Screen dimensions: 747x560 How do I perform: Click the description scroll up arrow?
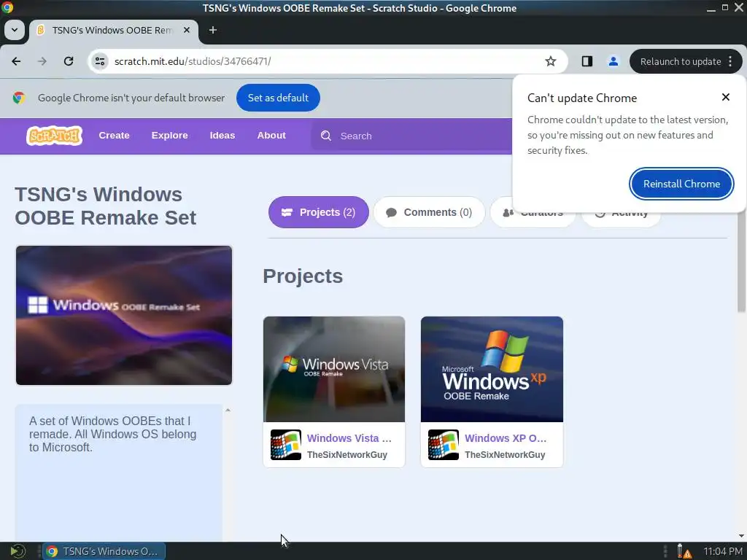tap(228, 410)
